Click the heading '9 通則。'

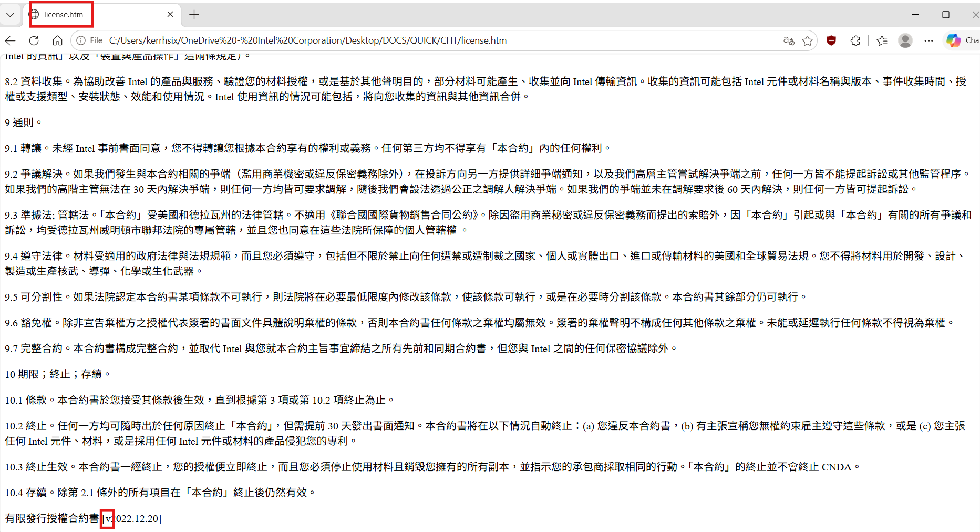[x=23, y=122]
